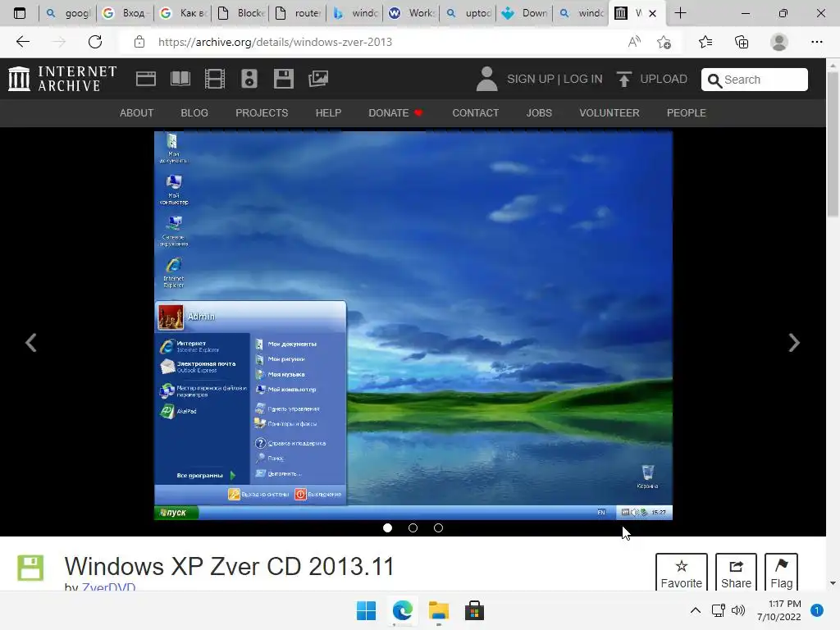This screenshot has height=630, width=840.
Task: Switch to the 'Вход' browser tab
Action: [125, 13]
